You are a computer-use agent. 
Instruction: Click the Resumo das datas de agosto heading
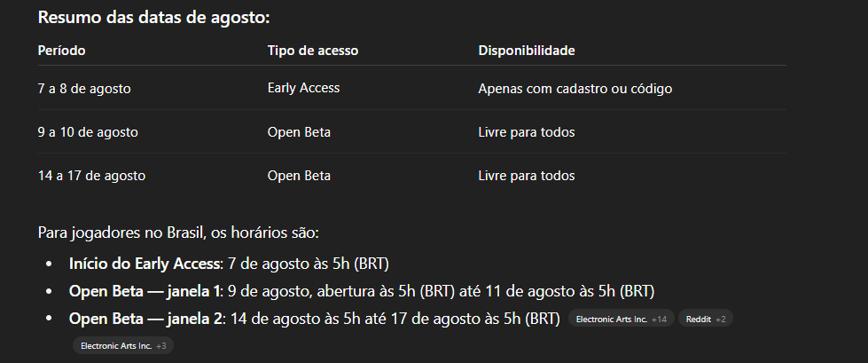point(154,17)
